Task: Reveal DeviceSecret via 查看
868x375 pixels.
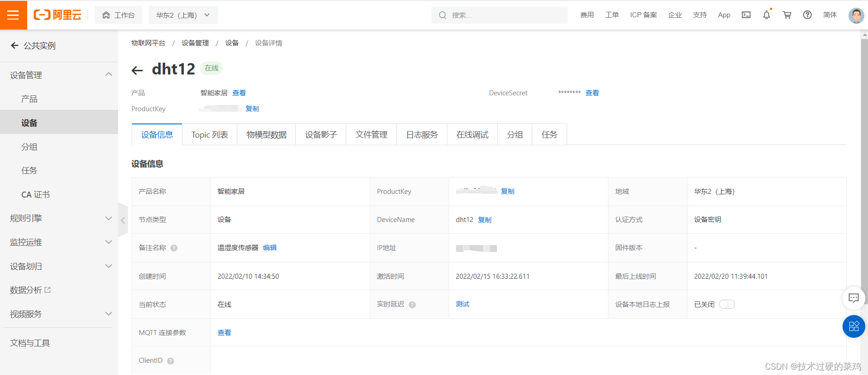Action: tap(592, 93)
